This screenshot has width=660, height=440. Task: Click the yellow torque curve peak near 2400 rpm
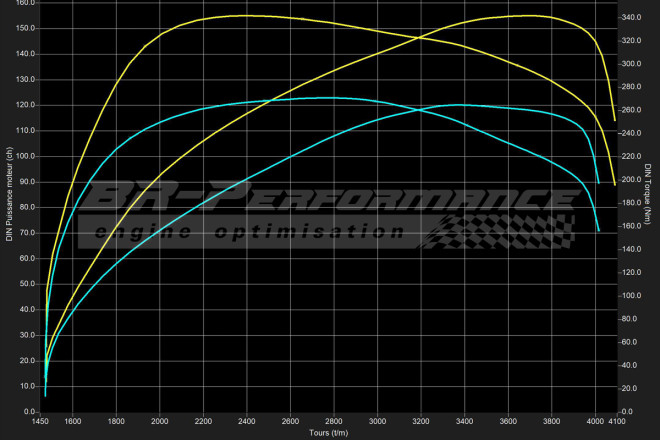coord(247,15)
